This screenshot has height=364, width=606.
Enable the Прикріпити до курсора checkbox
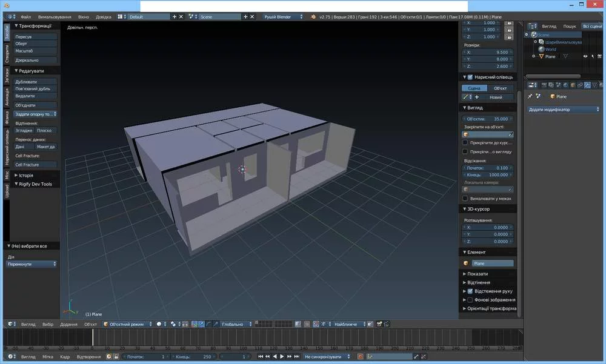465,142
